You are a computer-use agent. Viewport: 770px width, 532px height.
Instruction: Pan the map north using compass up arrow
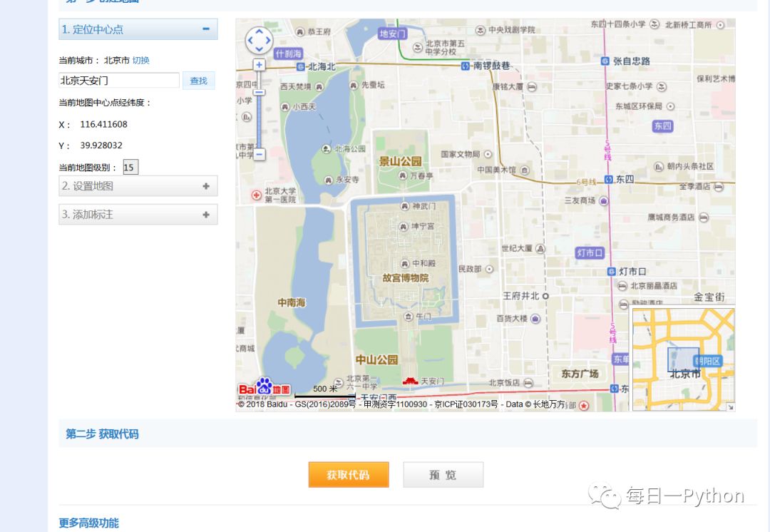click(x=258, y=31)
